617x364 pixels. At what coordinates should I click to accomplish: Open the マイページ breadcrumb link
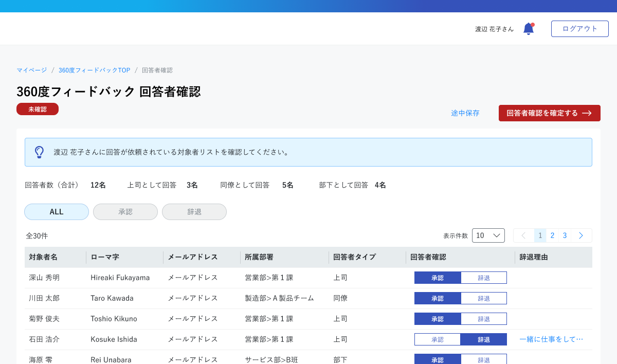[x=31, y=70]
